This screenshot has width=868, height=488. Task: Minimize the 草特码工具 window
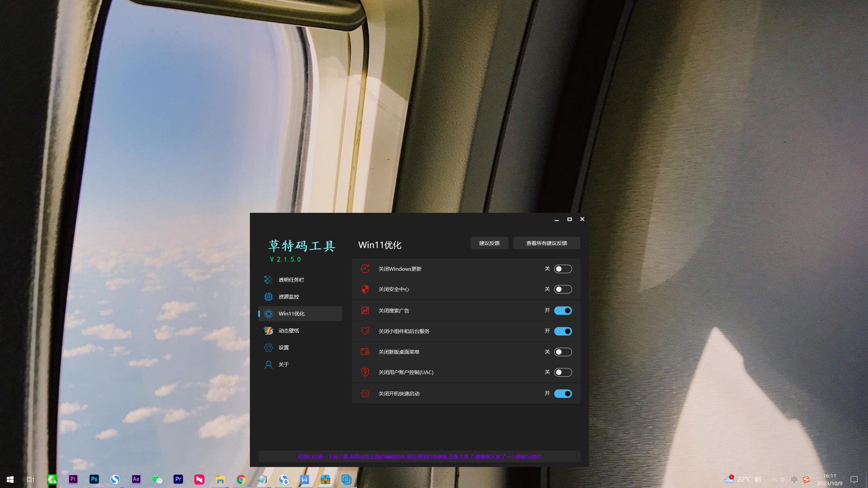(556, 220)
